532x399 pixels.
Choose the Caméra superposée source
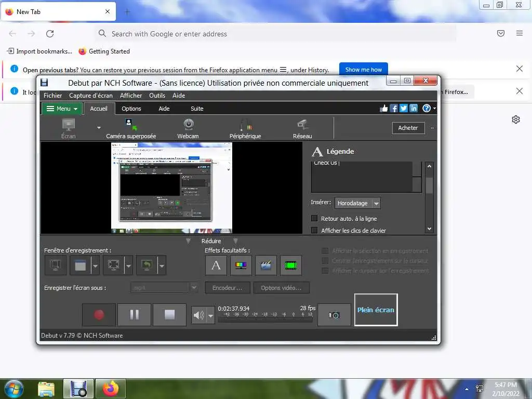point(131,128)
